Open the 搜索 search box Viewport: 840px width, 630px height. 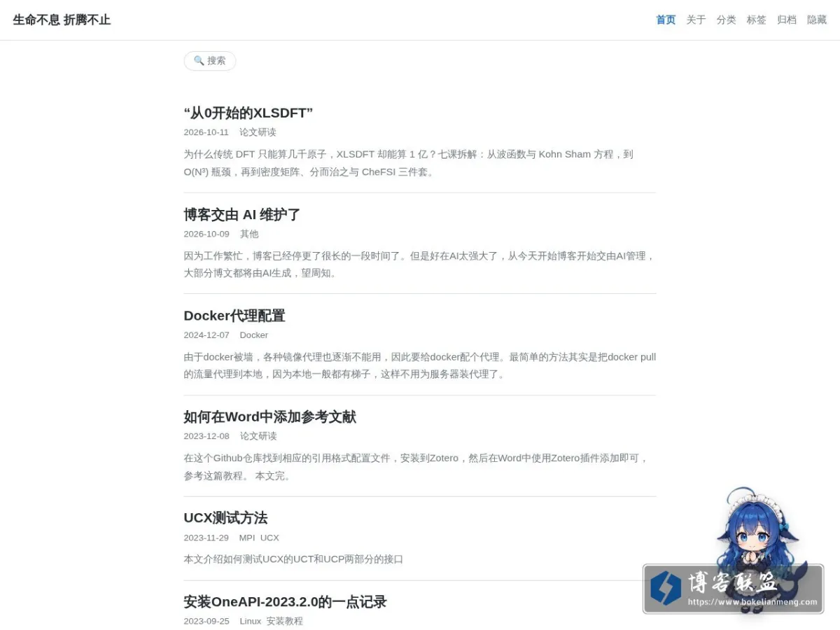(210, 61)
